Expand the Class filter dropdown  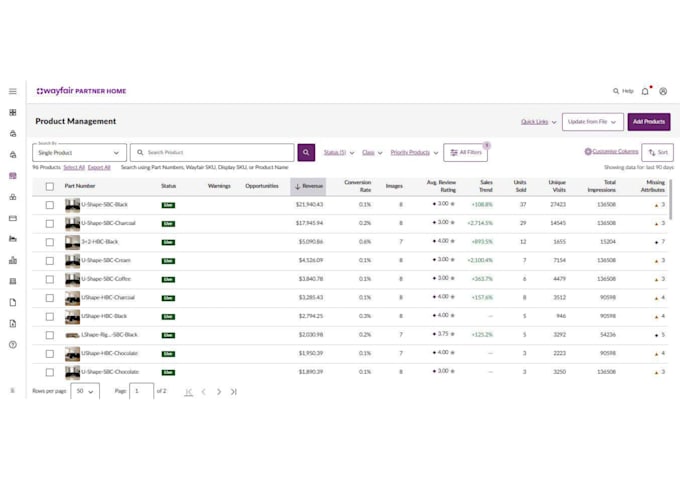(x=372, y=153)
